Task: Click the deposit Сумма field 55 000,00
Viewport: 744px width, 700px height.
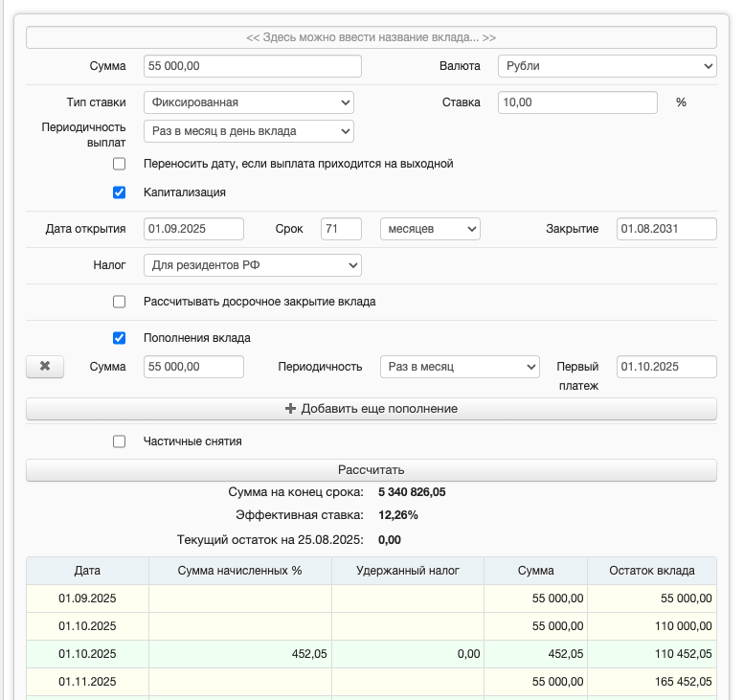Action: 253,66
